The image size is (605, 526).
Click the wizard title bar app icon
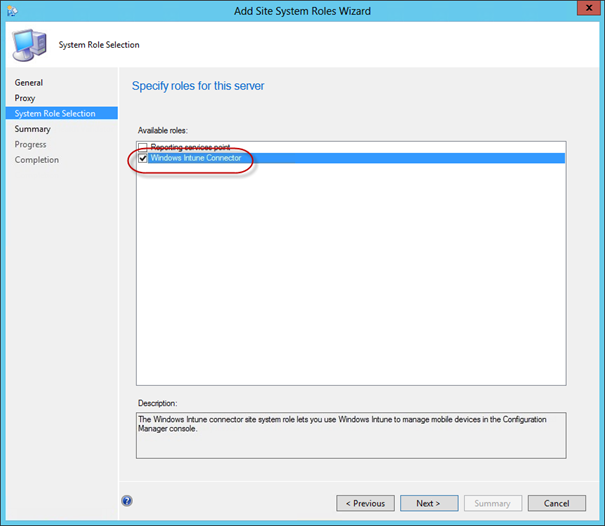12,11
